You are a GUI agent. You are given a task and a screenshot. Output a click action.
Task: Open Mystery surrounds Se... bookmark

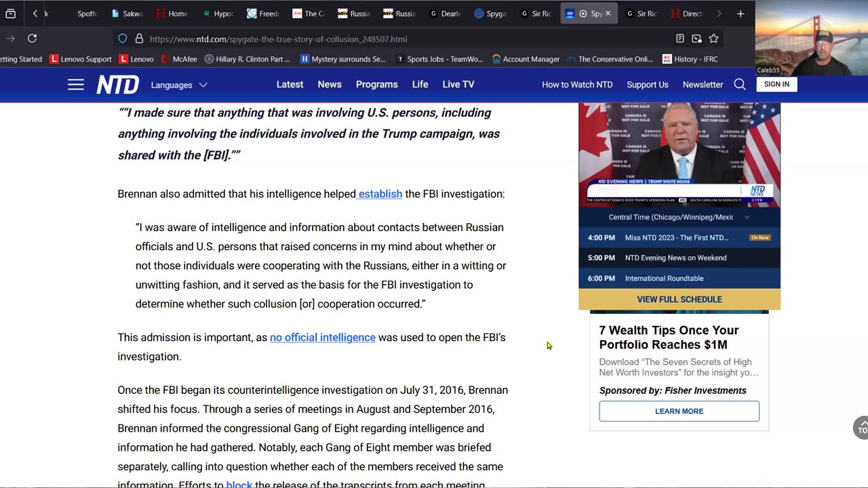click(x=342, y=59)
